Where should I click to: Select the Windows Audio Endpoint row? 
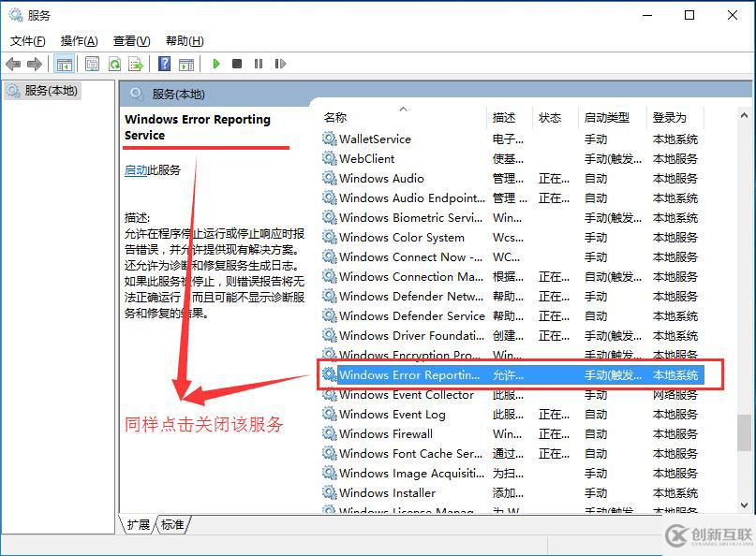[512, 198]
